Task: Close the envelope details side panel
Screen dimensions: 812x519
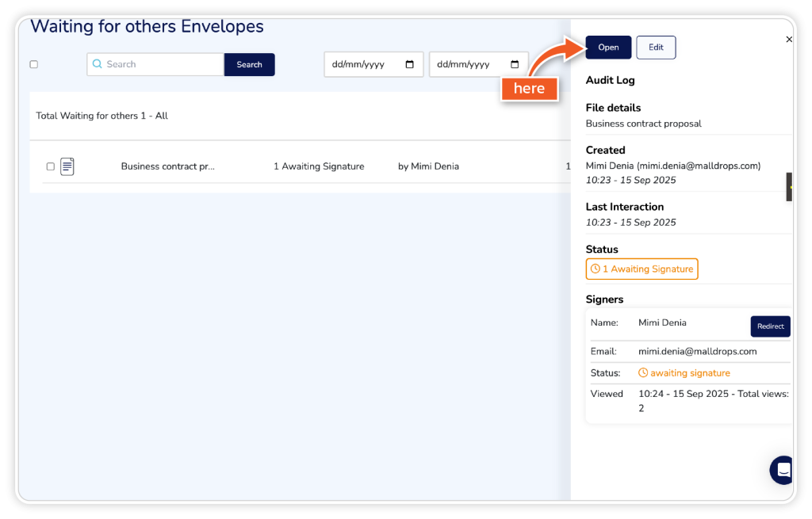Action: tap(788, 40)
